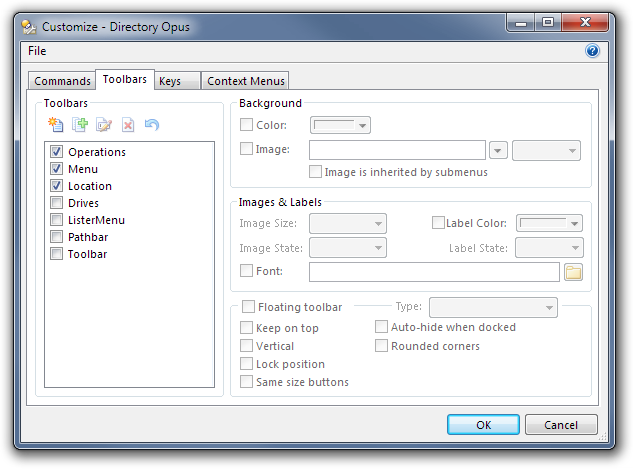633x469 pixels.
Task: Switch to the Context Menus tab
Action: point(245,81)
